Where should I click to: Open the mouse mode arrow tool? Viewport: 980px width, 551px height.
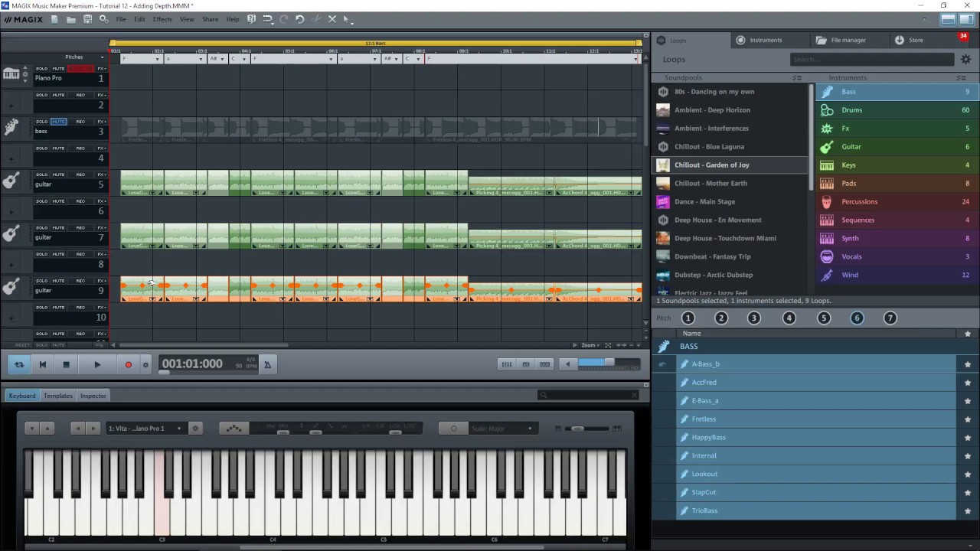(x=346, y=19)
